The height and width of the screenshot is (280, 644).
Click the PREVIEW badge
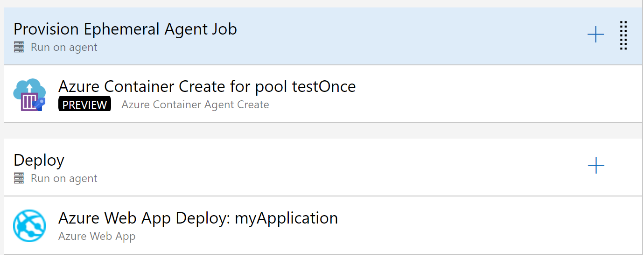(x=84, y=105)
